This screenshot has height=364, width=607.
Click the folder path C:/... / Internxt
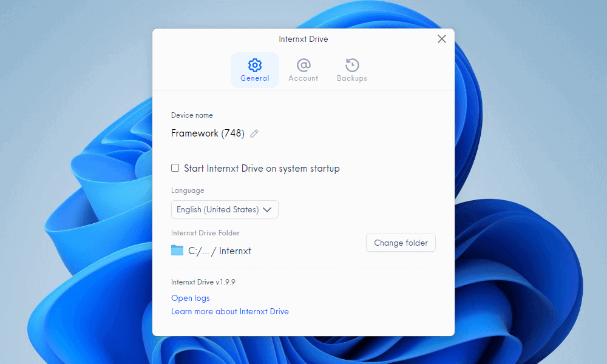point(219,250)
